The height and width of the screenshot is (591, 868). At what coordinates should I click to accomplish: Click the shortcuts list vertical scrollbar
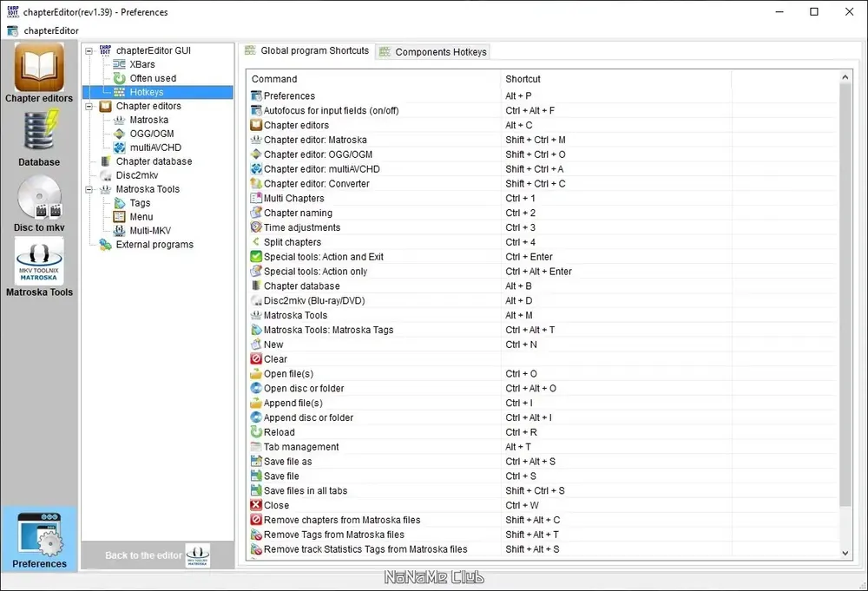845,294
